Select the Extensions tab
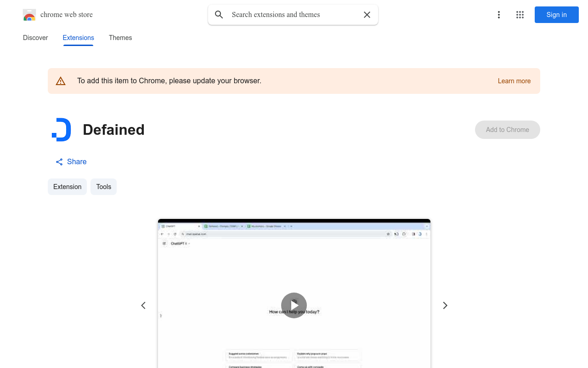 tap(78, 38)
